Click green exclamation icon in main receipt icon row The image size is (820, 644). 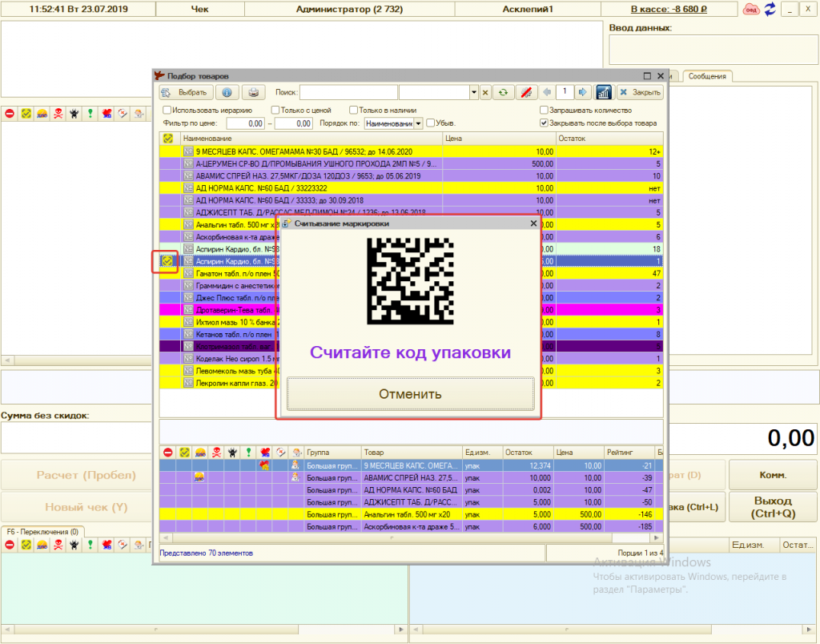point(90,114)
